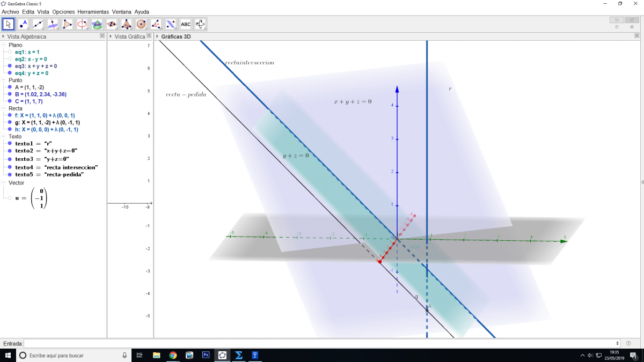The height and width of the screenshot is (362, 644).
Task: Open Chrome from the Windows taskbar
Action: click(x=173, y=355)
